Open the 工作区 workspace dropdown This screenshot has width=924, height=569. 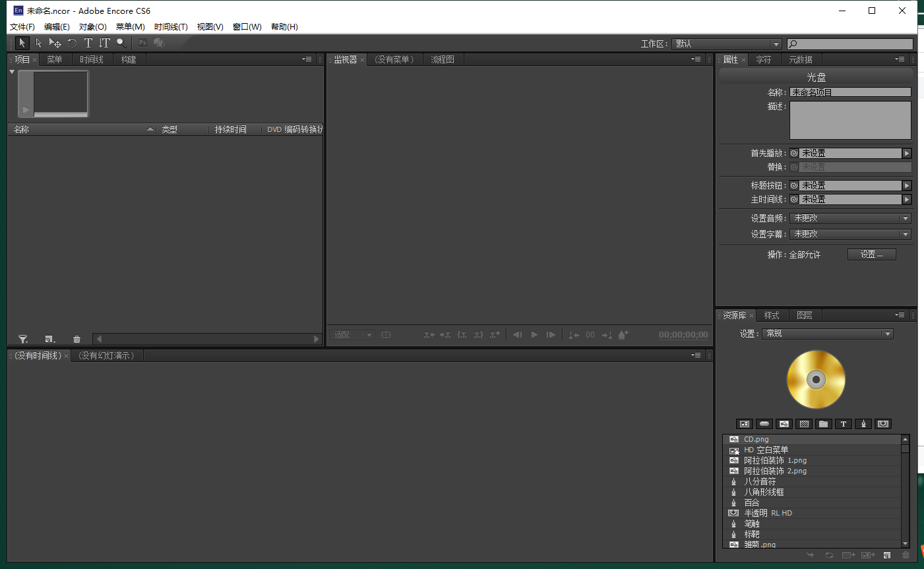727,44
